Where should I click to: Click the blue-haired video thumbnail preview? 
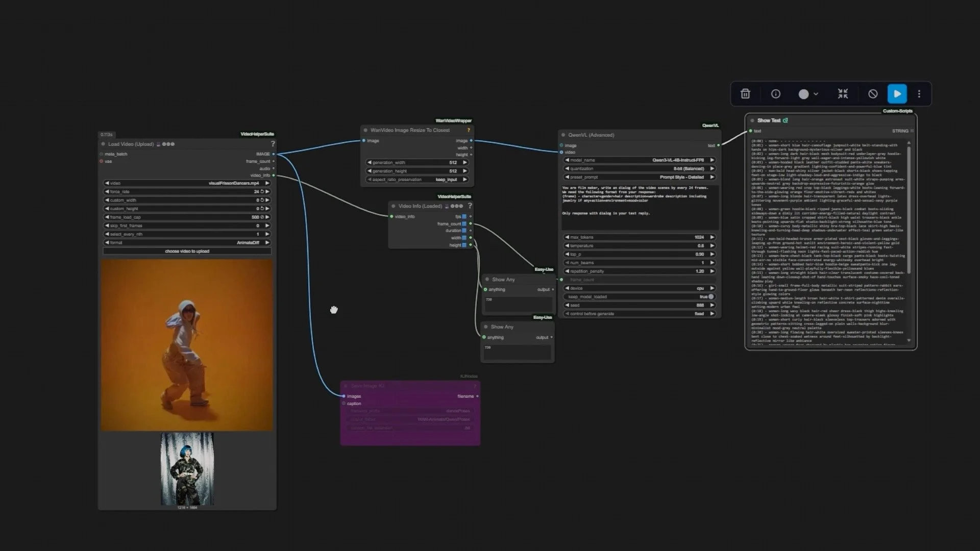point(187,469)
